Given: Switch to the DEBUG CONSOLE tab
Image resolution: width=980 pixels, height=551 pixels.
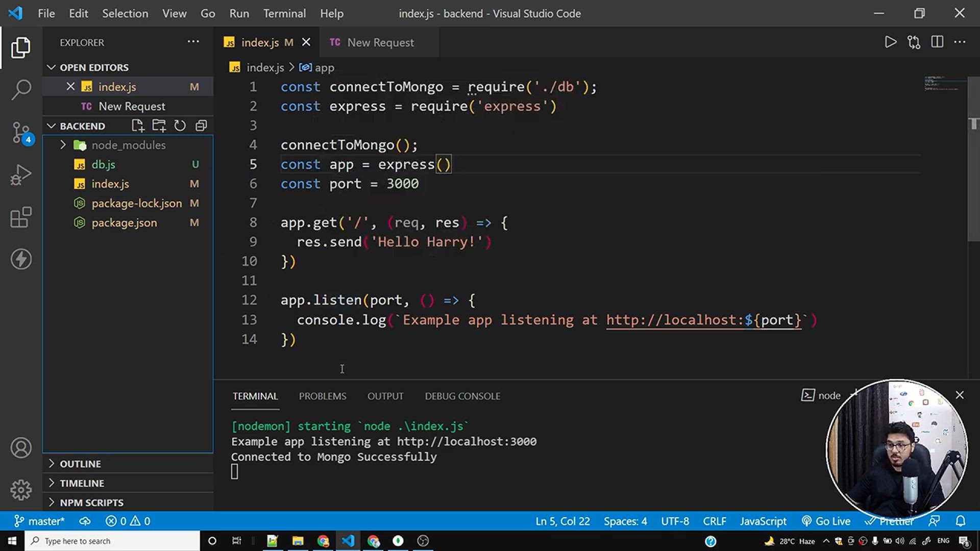Looking at the screenshot, I should [462, 396].
